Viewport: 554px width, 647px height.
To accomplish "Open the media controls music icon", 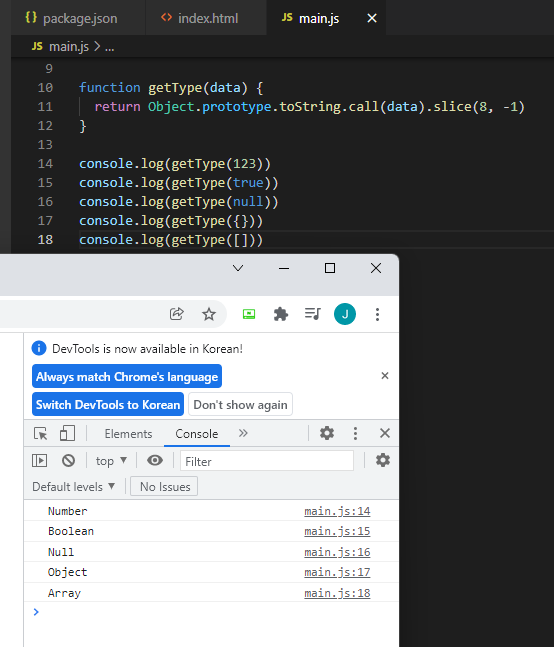I will [313, 314].
